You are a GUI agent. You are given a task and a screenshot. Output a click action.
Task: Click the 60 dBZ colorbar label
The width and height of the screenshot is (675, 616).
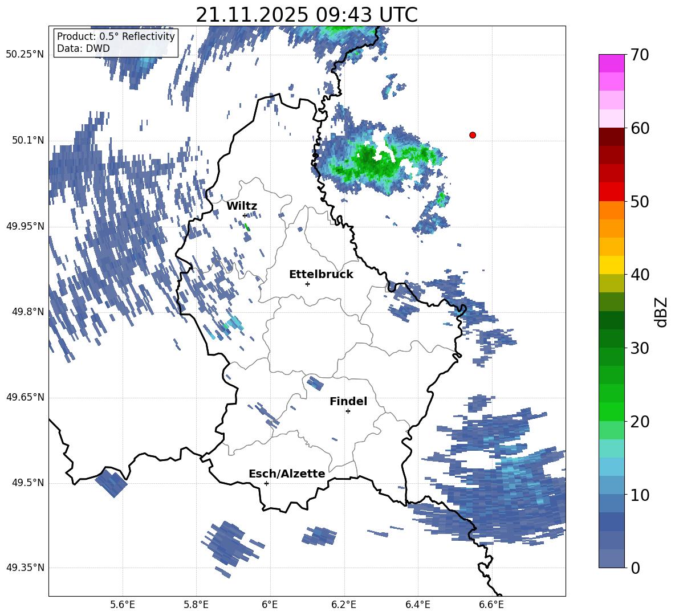(x=640, y=128)
